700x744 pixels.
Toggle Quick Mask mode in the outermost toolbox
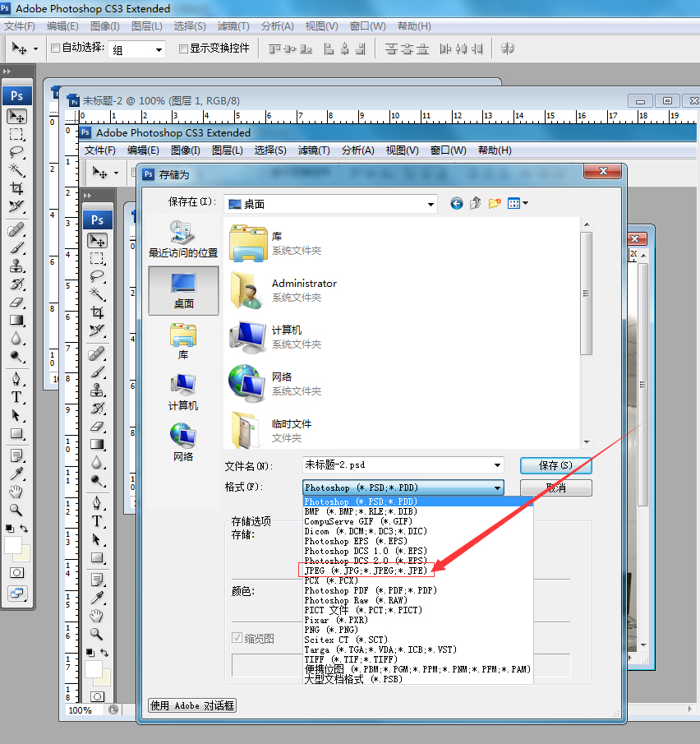[x=16, y=572]
